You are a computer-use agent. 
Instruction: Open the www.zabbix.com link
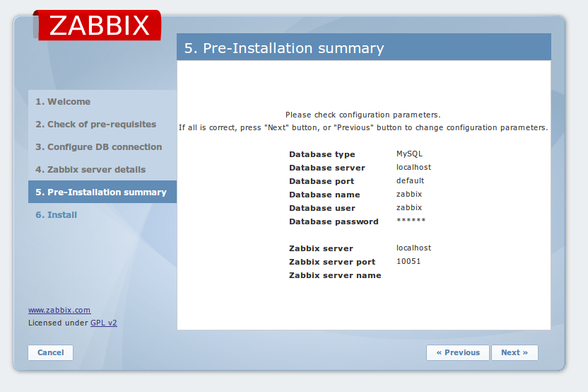pos(59,310)
